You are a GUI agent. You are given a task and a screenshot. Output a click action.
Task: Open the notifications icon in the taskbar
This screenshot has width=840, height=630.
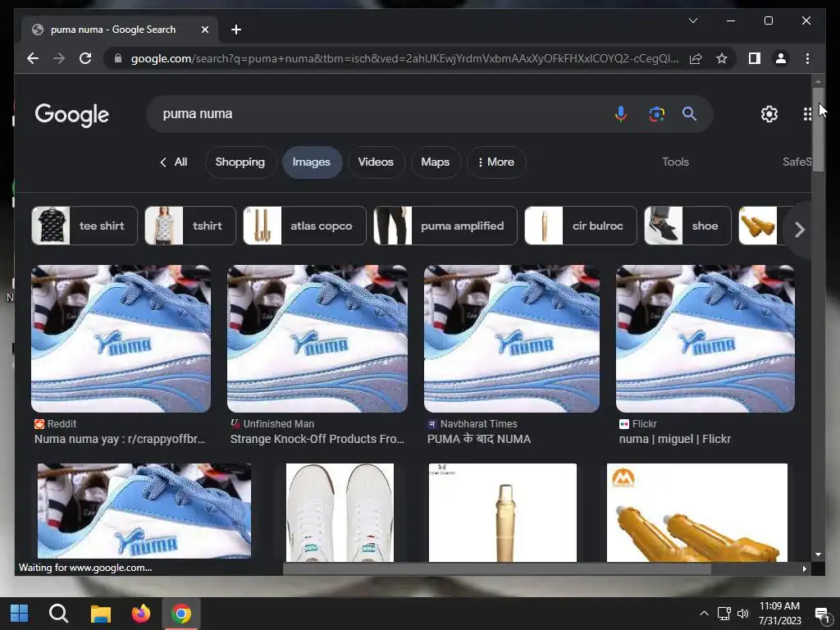(821, 614)
